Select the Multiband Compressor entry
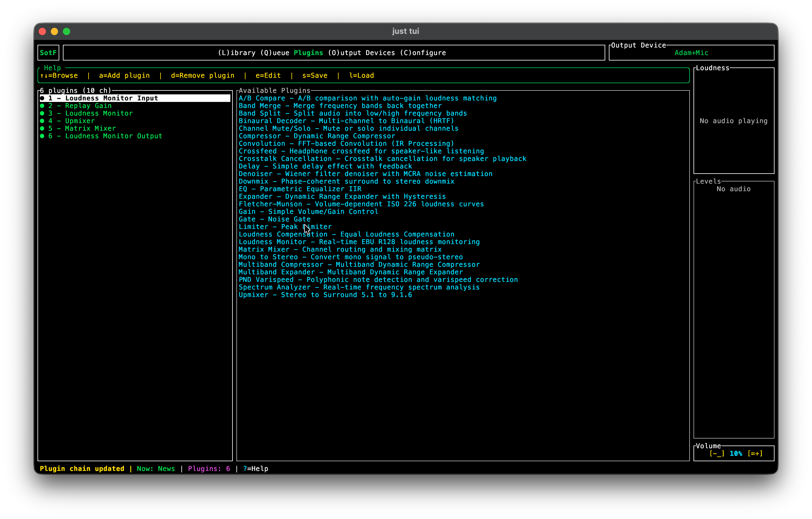The image size is (812, 519). point(359,265)
